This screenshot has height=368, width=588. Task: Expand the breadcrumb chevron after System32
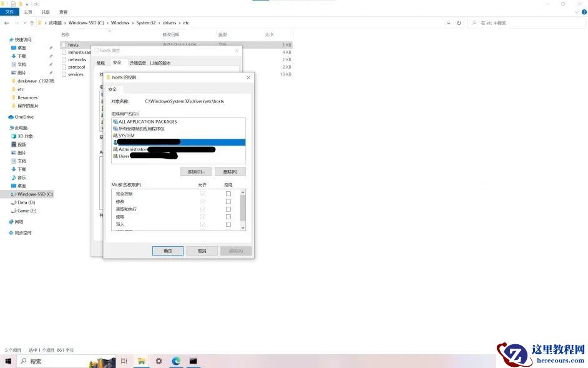coord(159,23)
